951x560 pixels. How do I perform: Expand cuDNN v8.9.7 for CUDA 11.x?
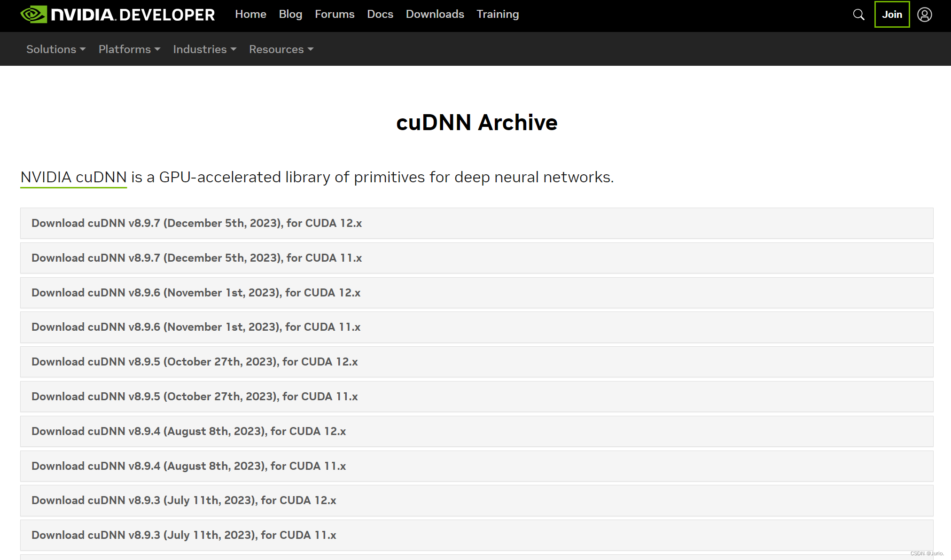point(476,258)
